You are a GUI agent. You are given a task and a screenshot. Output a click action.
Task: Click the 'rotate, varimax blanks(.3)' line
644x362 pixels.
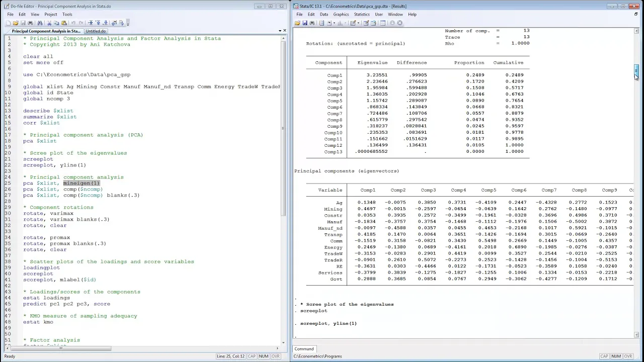(66, 219)
